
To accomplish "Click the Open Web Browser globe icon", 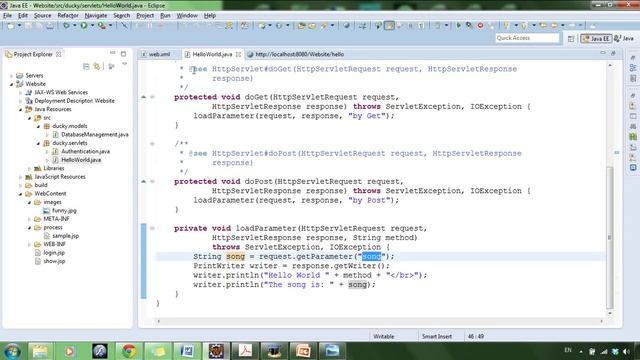I will [x=346, y=25].
